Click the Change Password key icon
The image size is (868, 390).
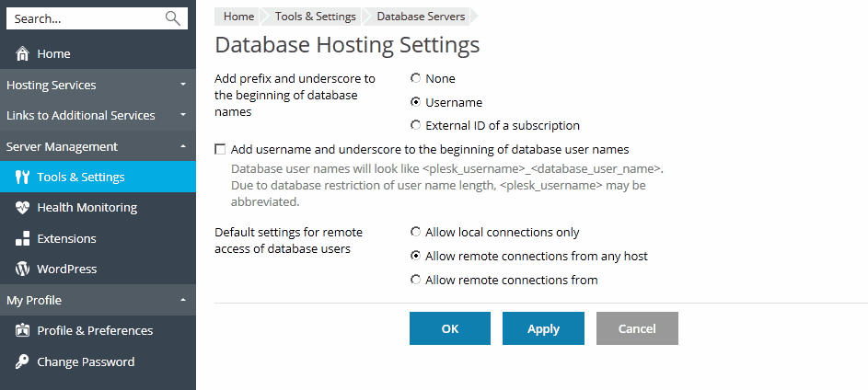point(23,362)
